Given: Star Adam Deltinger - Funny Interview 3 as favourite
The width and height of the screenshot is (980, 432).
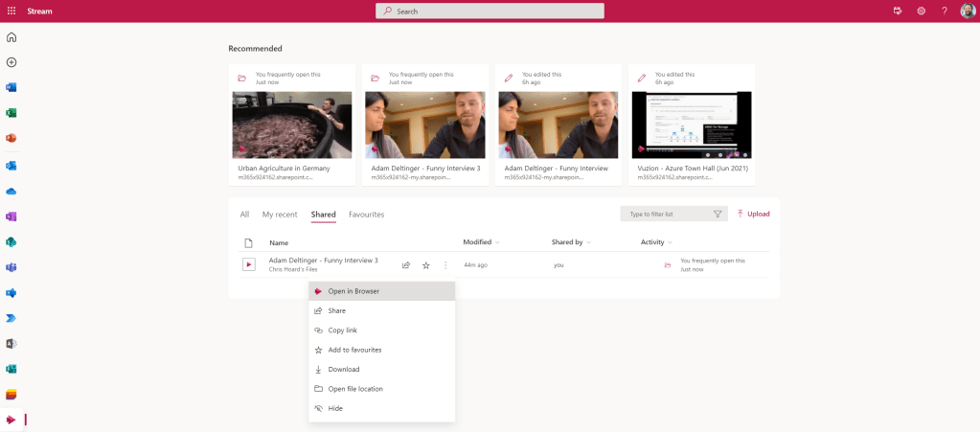Looking at the screenshot, I should pyautogui.click(x=426, y=265).
